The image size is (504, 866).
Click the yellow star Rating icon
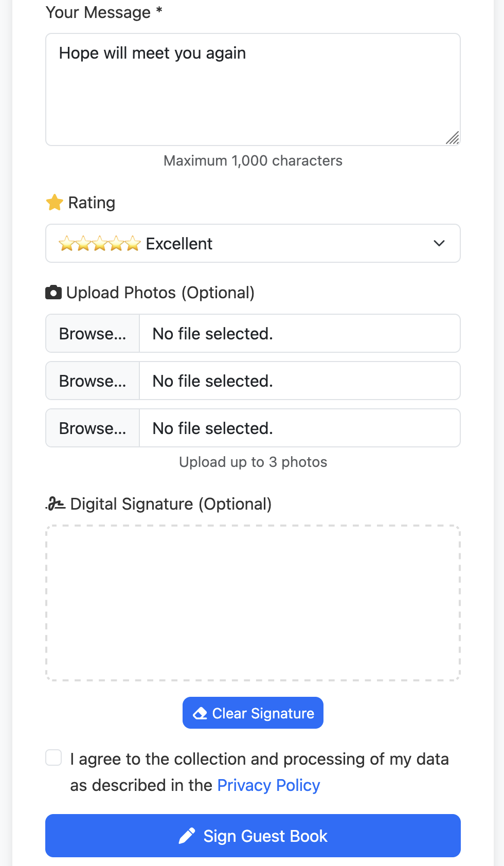(x=55, y=203)
